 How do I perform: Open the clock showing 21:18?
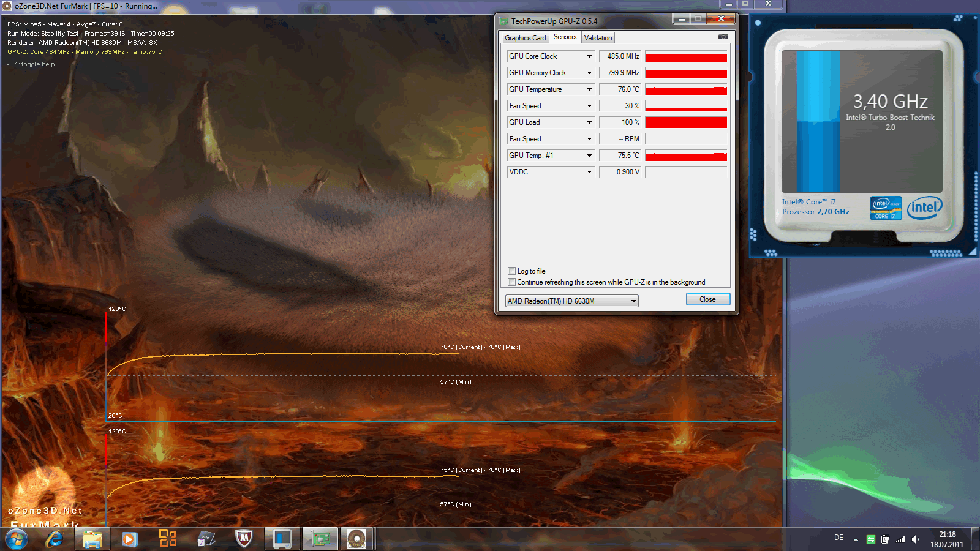(x=947, y=539)
